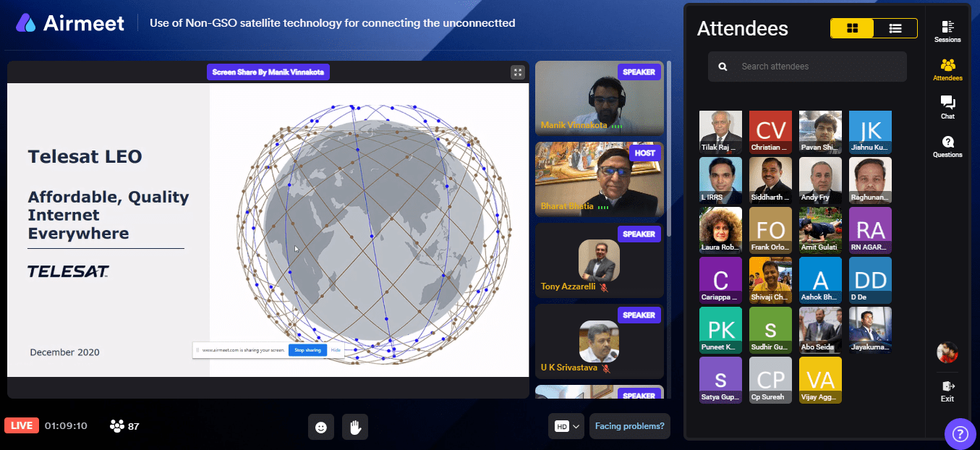Open attendee Satya Gup S card

720,380
